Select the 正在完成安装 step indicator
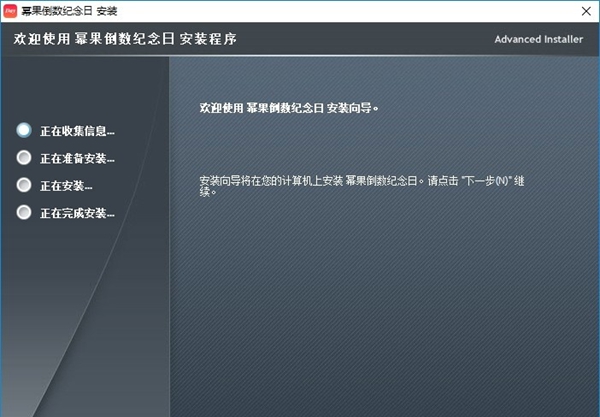The height and width of the screenshot is (417, 600). 24,212
